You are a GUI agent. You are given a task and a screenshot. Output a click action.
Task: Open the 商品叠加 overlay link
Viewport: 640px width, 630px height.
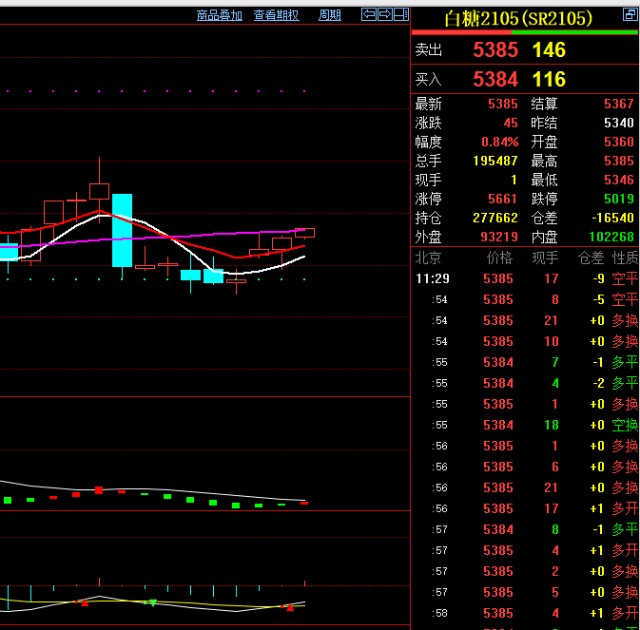(x=219, y=15)
